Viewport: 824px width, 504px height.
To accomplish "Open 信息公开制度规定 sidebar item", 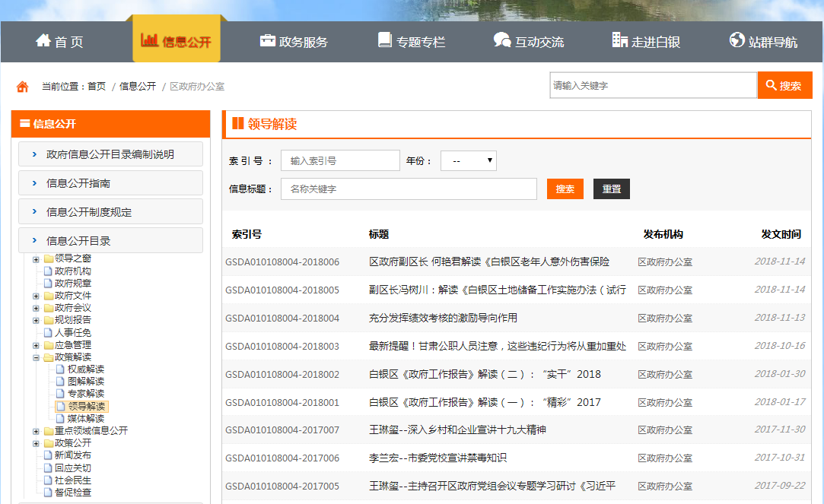I will pos(110,212).
